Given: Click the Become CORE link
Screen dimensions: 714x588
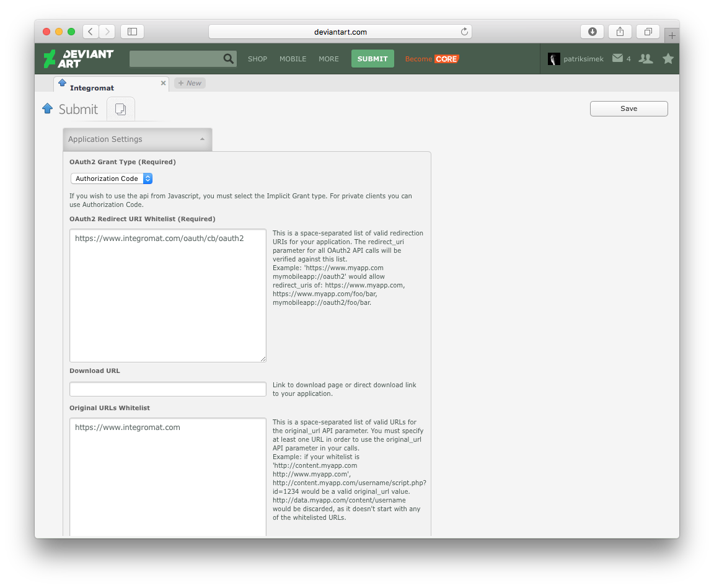Looking at the screenshot, I should (x=431, y=59).
